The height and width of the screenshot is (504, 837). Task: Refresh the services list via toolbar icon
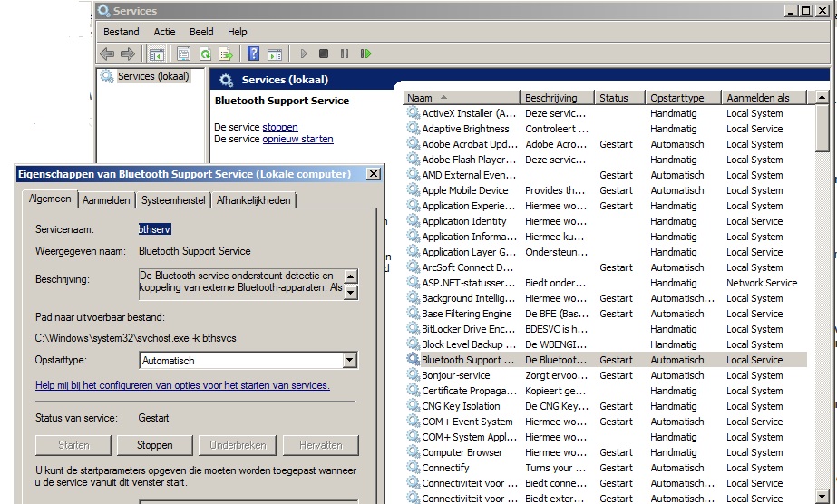(205, 53)
